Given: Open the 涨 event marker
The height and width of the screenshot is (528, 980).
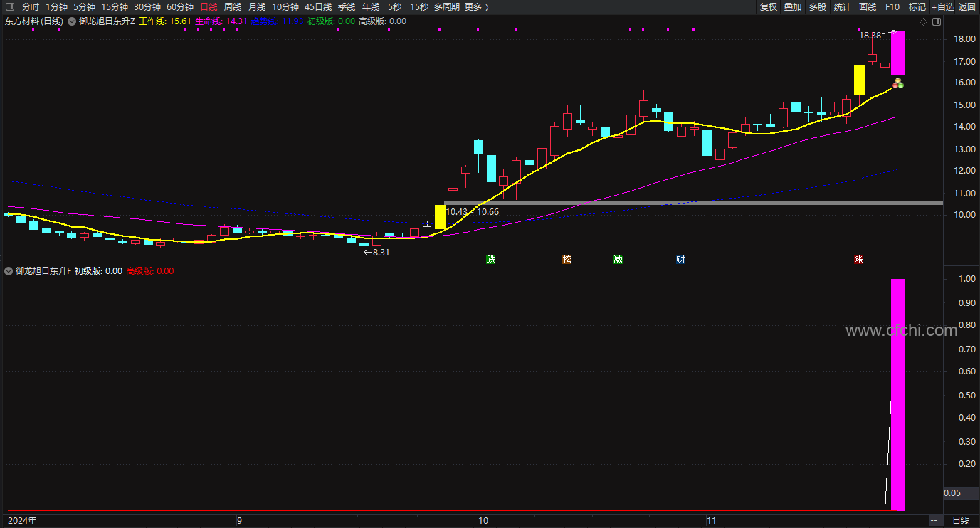Looking at the screenshot, I should [x=858, y=260].
